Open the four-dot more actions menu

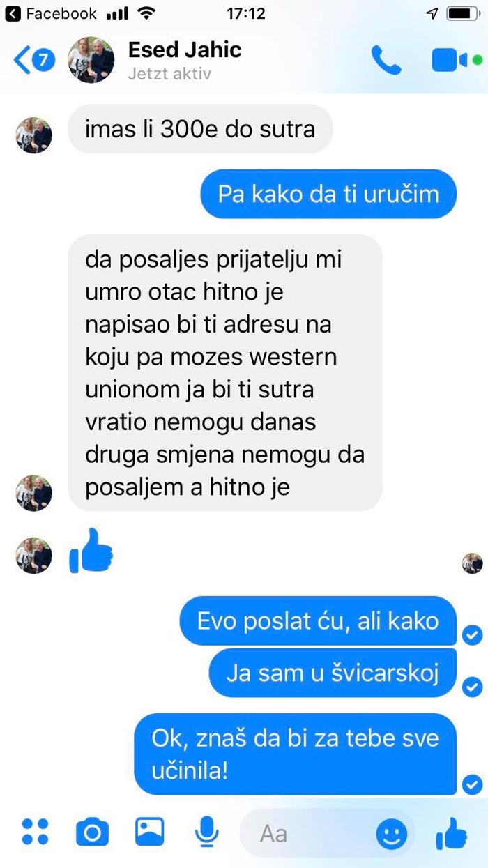pyautogui.click(x=36, y=832)
